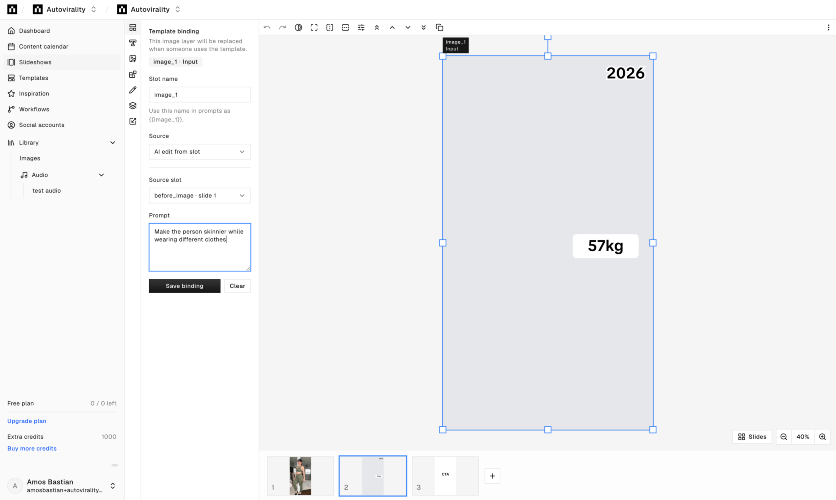Select slide 1 thumbnail

pos(300,476)
